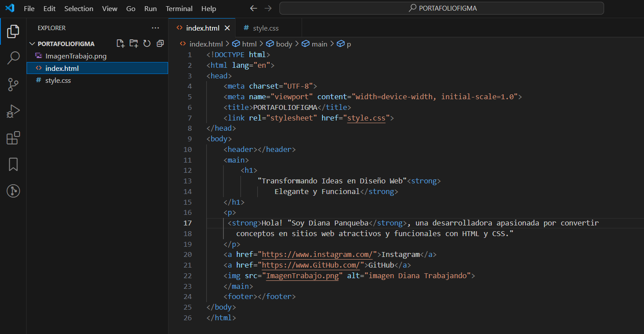Click the instagram.com URL in line 20
Viewport: 644px width, 334px height.
[318, 254]
